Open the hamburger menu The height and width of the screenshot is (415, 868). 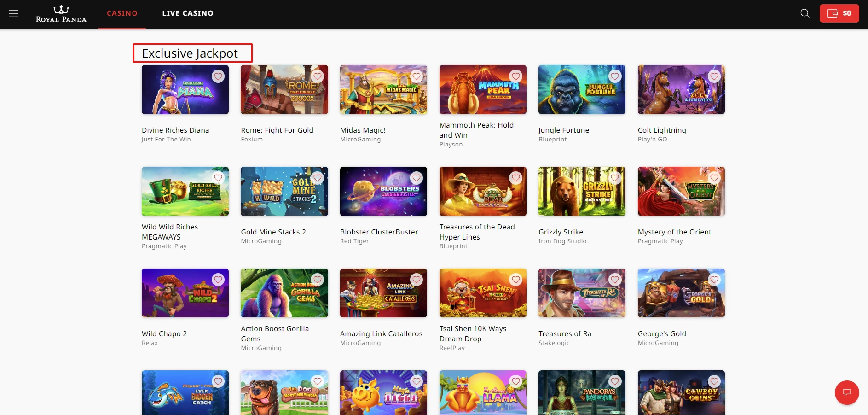pos(13,13)
